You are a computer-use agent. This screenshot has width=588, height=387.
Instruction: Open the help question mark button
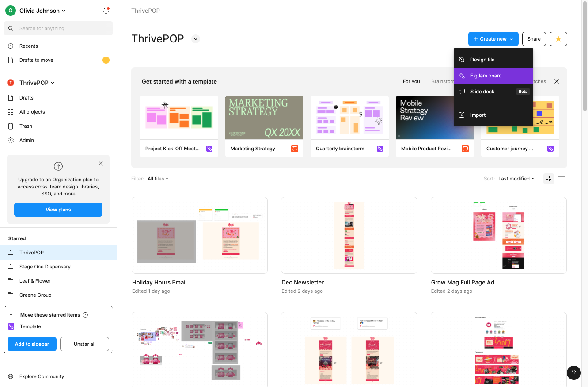click(x=574, y=372)
